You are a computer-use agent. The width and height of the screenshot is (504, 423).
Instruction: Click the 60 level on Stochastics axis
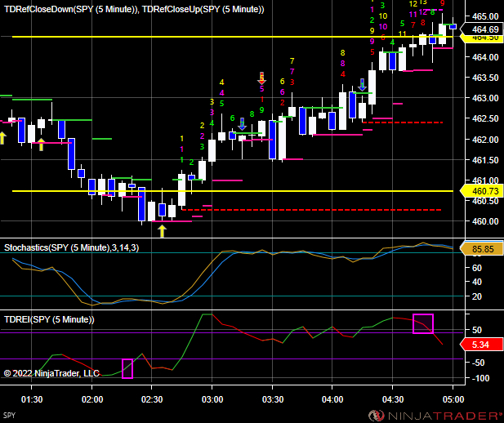coord(476,268)
